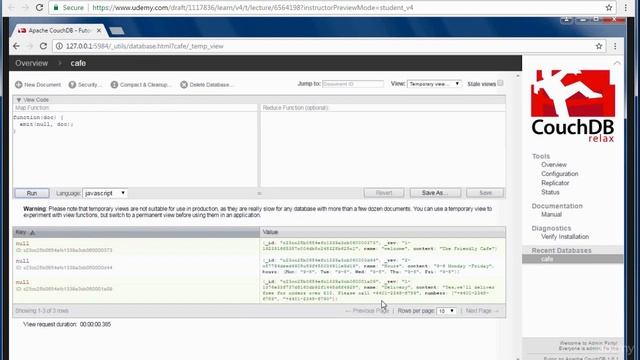640x360 pixels.
Task: Click inside the Reduce Function editor
Action: point(383,149)
